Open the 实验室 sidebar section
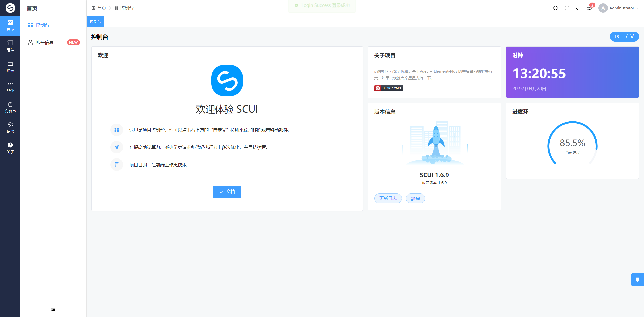 pos(10,108)
